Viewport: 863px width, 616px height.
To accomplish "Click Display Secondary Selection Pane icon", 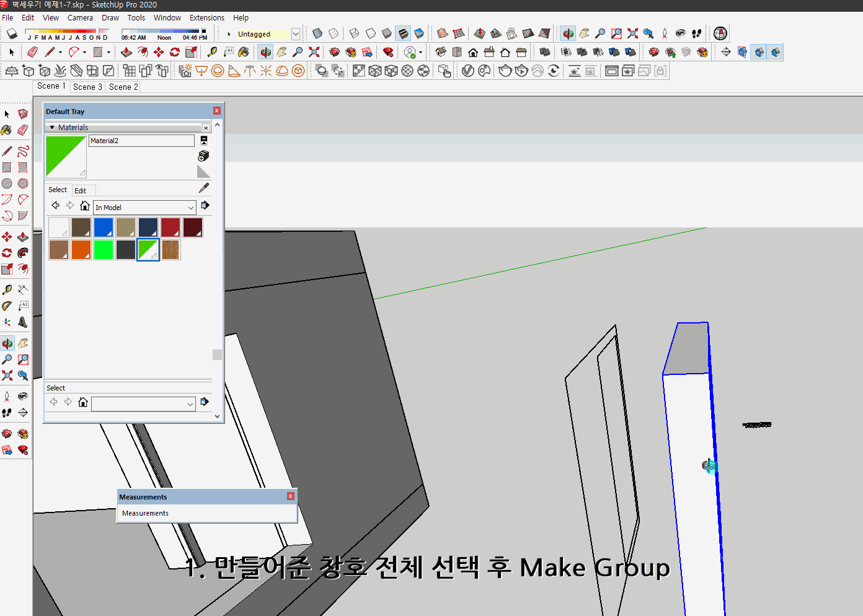I will pyautogui.click(x=203, y=141).
